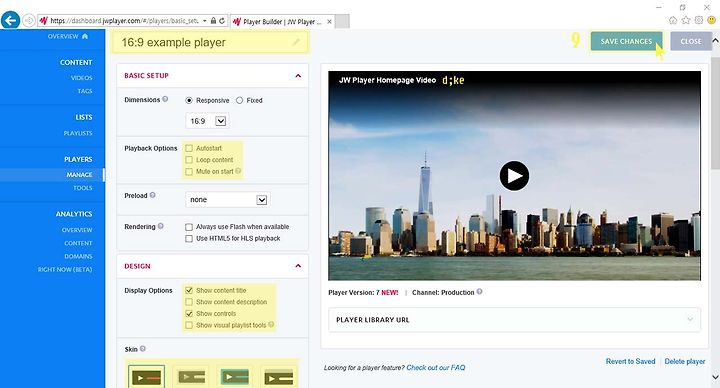
Task: Open Overview in the sidebar
Action: 63,36
